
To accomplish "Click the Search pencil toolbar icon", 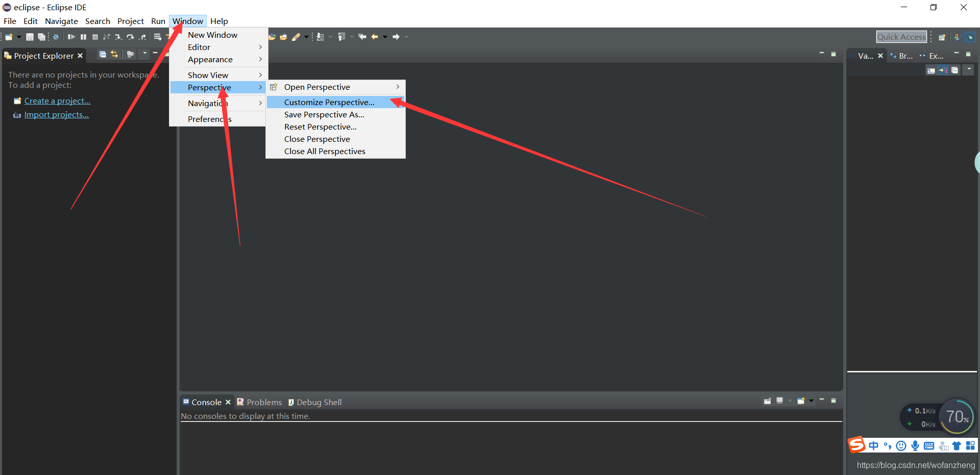I will (296, 37).
